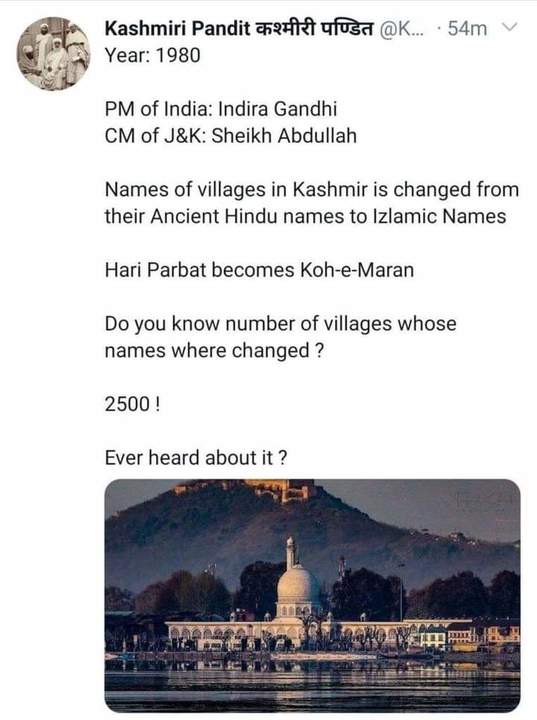Click the "2500 !" line

[x=133, y=405]
